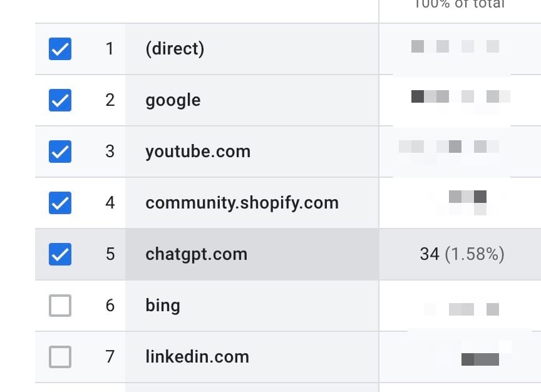Uncheck the community.shopify.com row checkbox
Screen dimensions: 541x392
[60, 202]
